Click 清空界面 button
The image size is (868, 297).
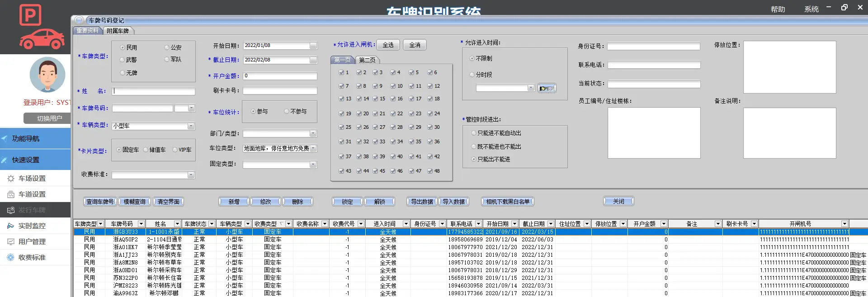[168, 202]
